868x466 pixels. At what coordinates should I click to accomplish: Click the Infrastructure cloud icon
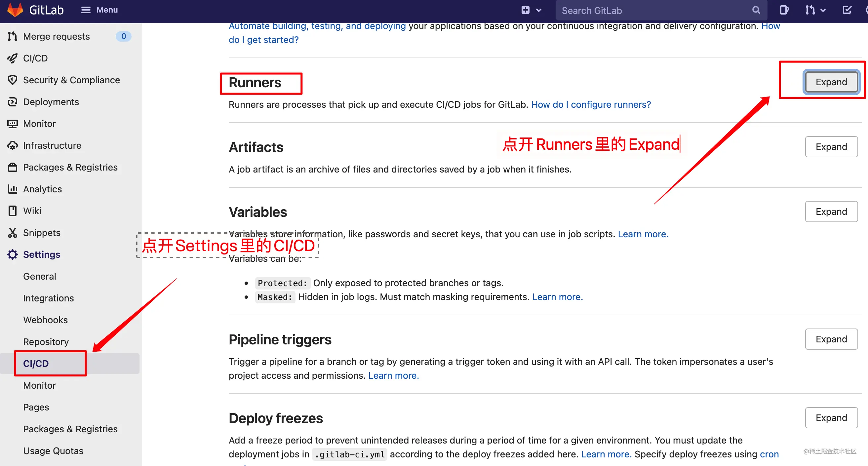[13, 145]
